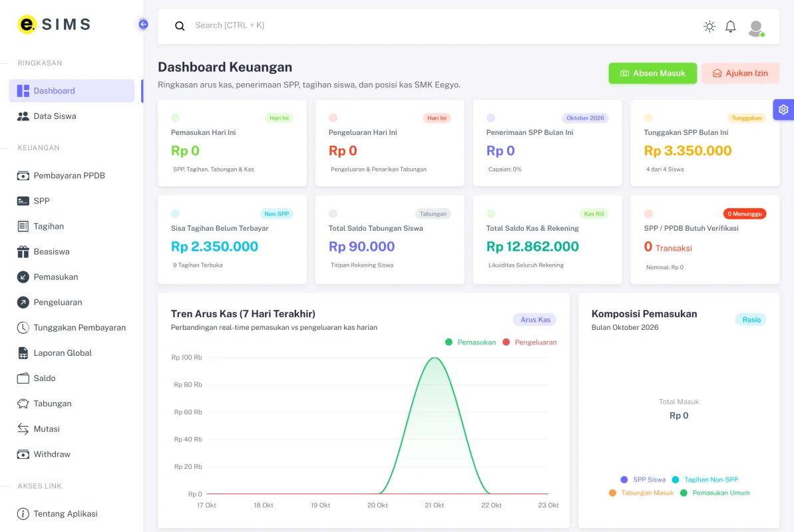The height and width of the screenshot is (532, 794).
Task: Toggle the Pemasukan chart legend
Action: tap(471, 342)
